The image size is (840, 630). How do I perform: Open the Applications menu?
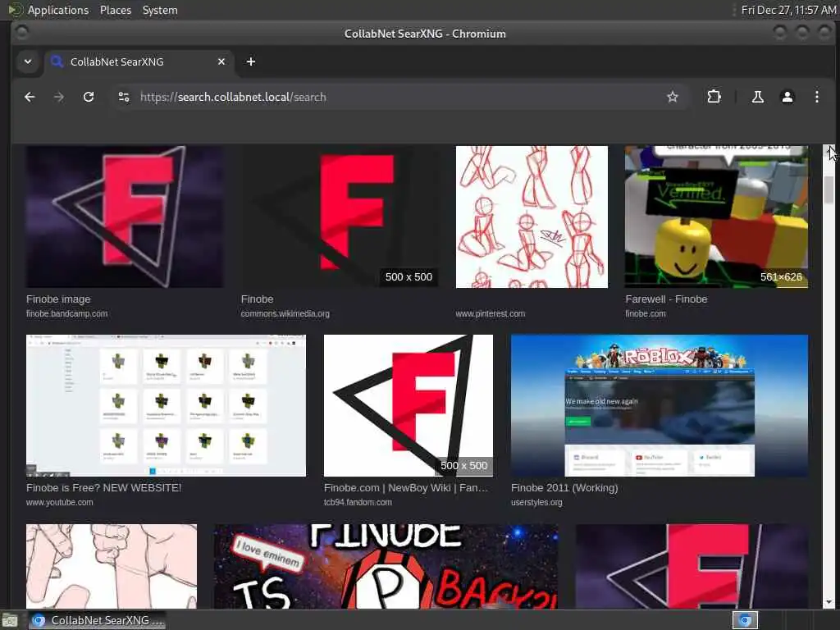pos(58,10)
